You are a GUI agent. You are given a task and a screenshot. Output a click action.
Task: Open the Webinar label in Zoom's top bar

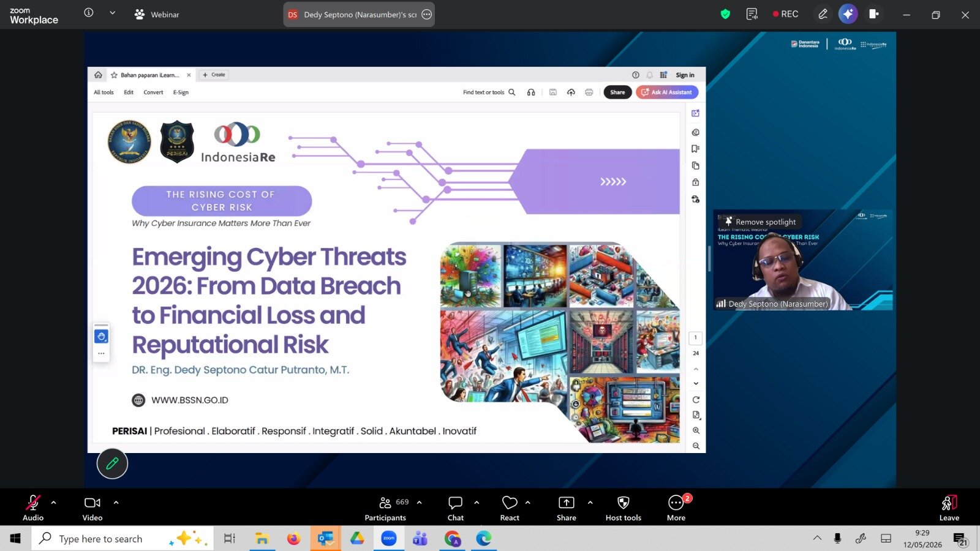click(x=157, y=14)
